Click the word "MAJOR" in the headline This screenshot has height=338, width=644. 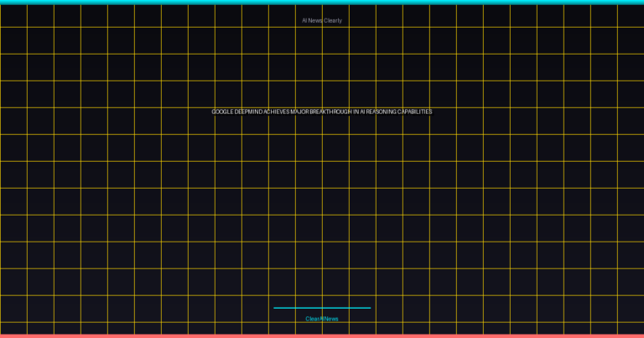pyautogui.click(x=300, y=112)
